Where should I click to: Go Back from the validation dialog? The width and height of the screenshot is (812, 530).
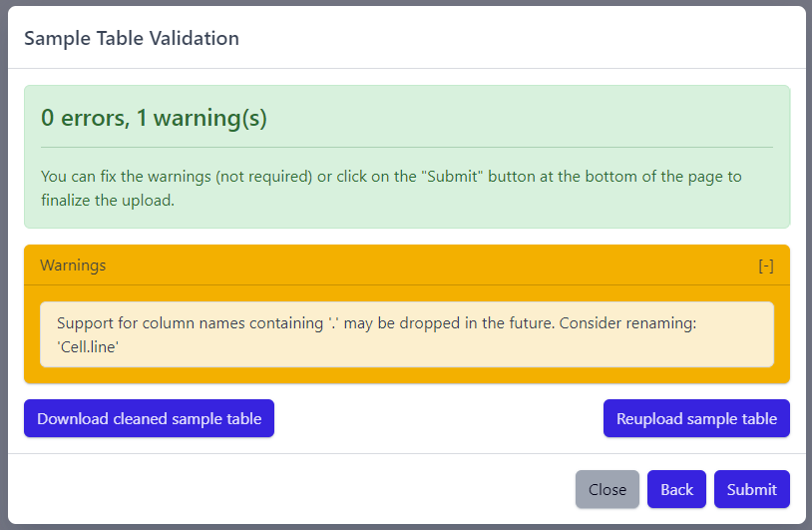(676, 489)
